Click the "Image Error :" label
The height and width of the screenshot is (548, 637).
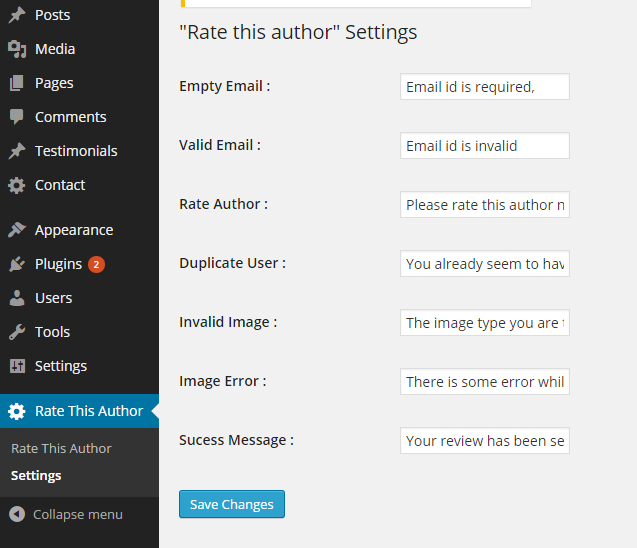(223, 381)
